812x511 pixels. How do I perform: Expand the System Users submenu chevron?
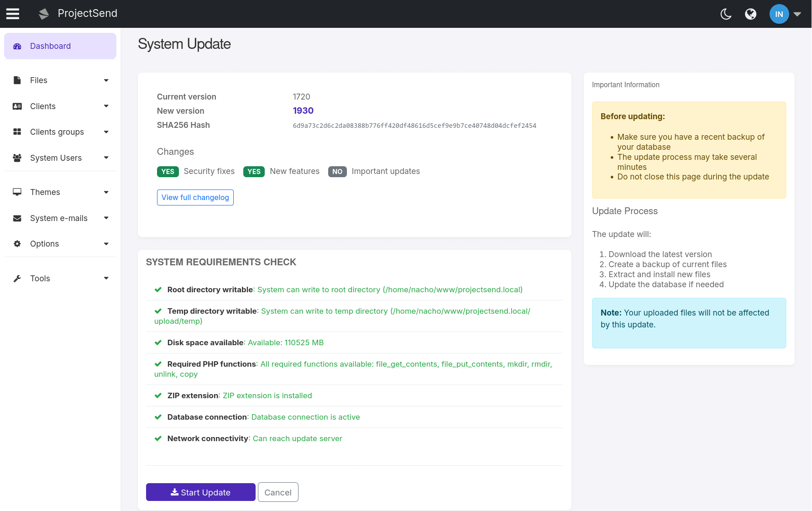(x=106, y=158)
